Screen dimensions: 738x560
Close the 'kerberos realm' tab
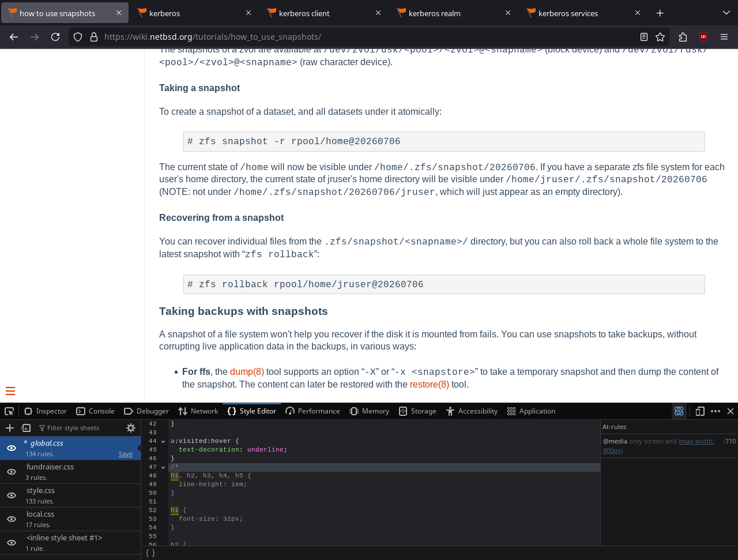[508, 13]
